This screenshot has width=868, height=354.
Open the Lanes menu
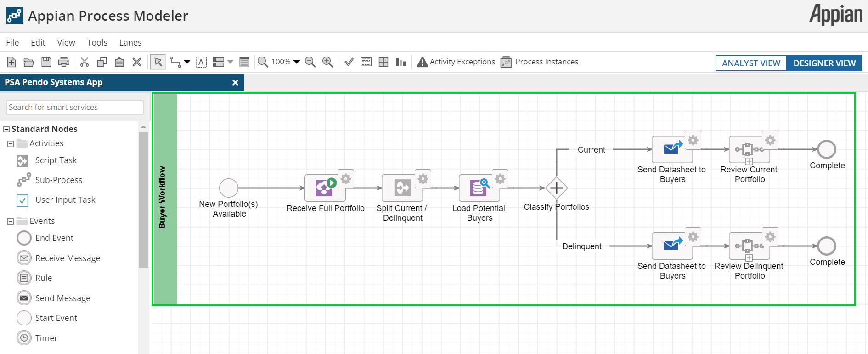(x=130, y=42)
